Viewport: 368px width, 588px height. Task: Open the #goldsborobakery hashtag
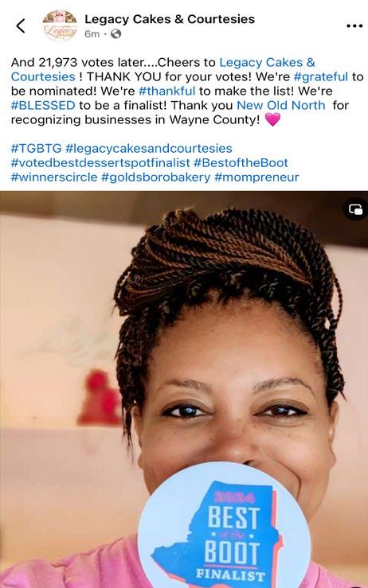click(156, 177)
